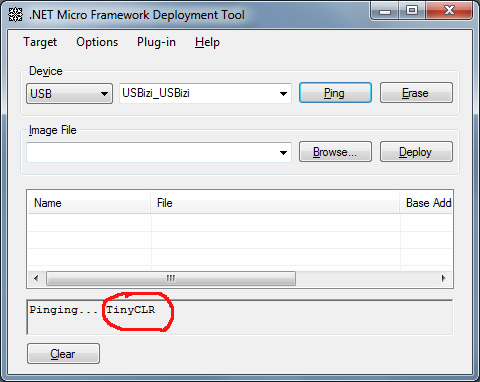The image size is (480, 382).
Task: Open the Plug-in menu
Action: tap(156, 42)
